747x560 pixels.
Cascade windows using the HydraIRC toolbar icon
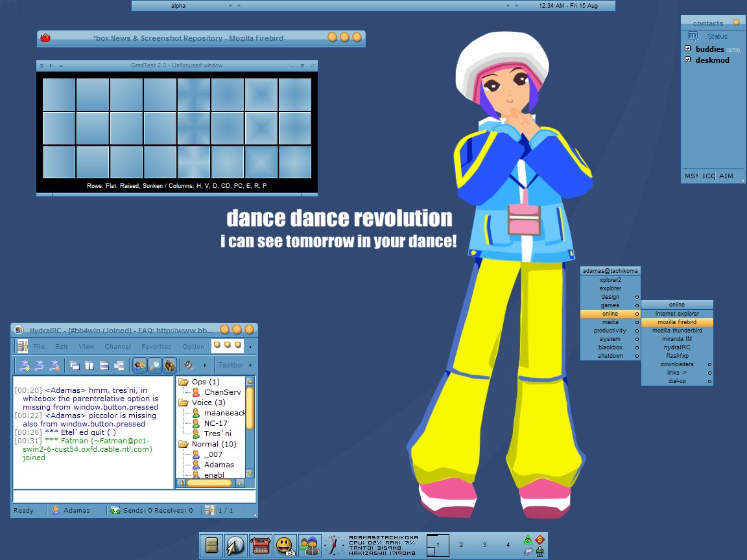[75, 366]
